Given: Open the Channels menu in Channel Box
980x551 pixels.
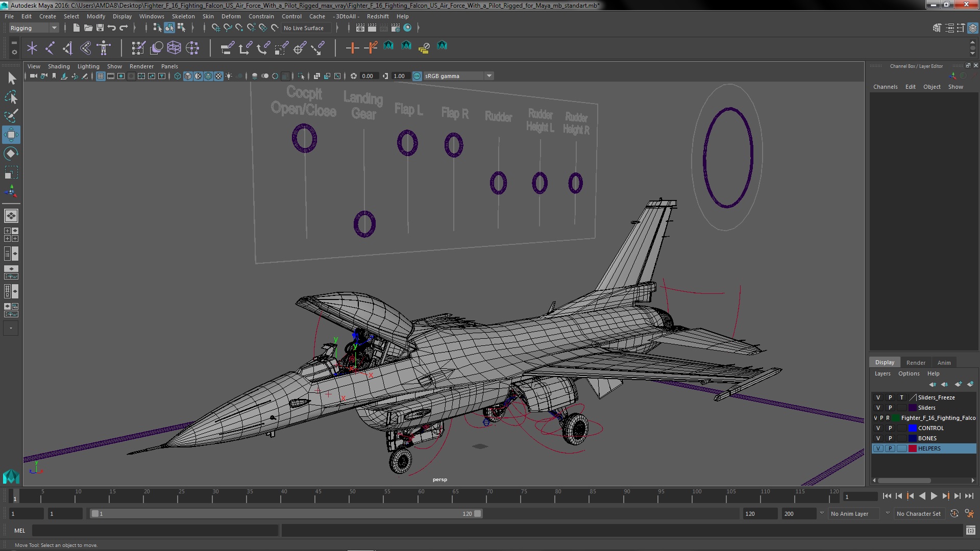Looking at the screenshot, I should click(885, 87).
